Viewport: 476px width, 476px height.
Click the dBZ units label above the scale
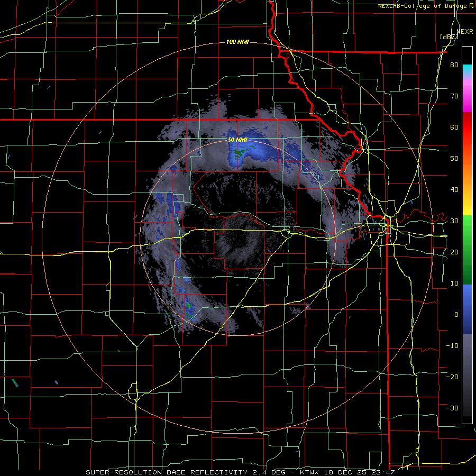tap(449, 37)
